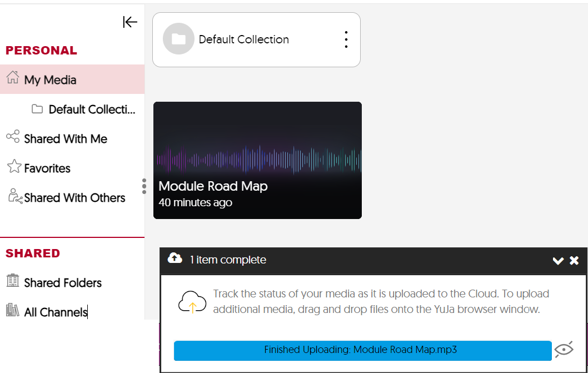Open Default Collection folder in sidebar tree

click(92, 110)
